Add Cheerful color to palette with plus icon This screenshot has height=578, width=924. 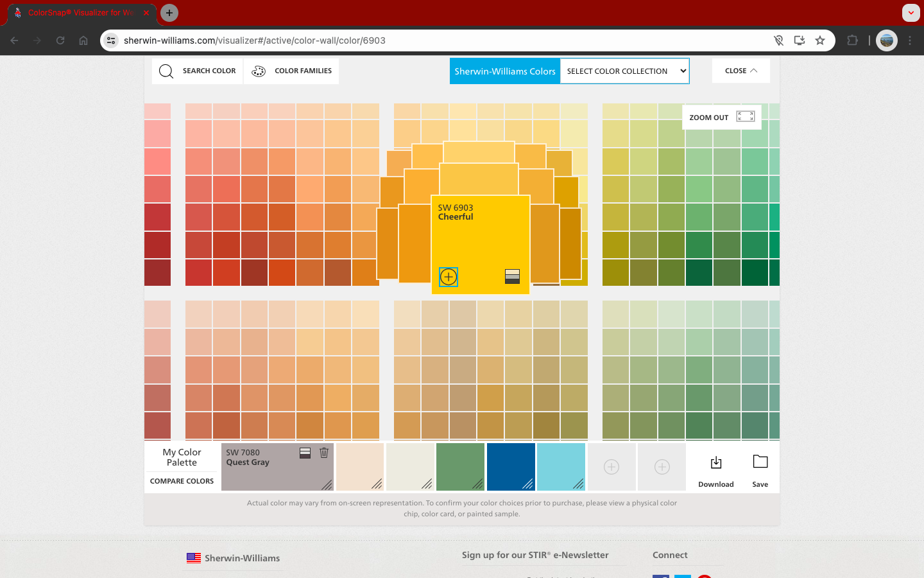pos(448,277)
